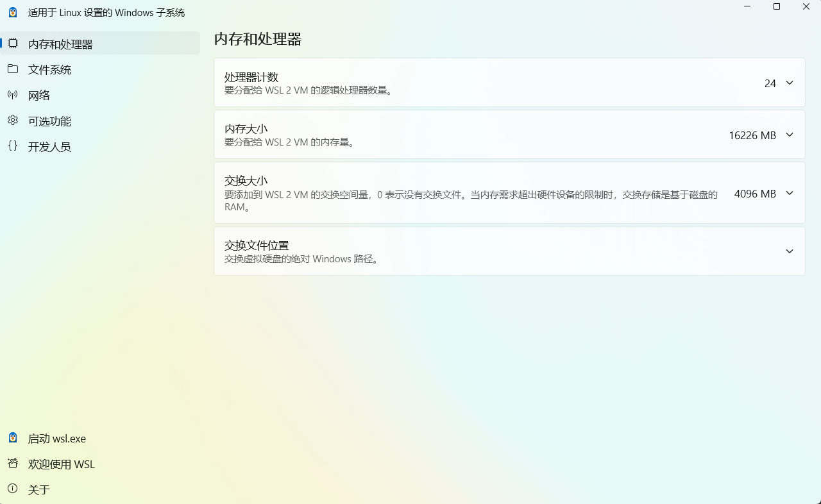Click the network signal icon beside 网络
This screenshot has height=504, width=821.
click(13, 95)
